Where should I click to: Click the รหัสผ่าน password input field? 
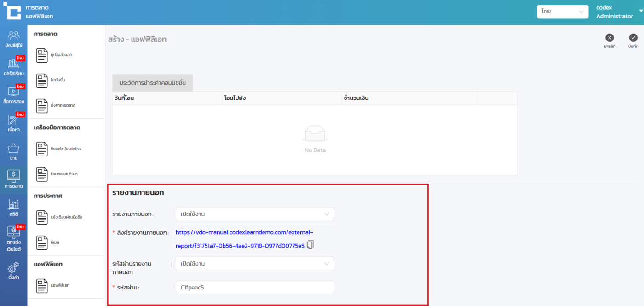255,288
